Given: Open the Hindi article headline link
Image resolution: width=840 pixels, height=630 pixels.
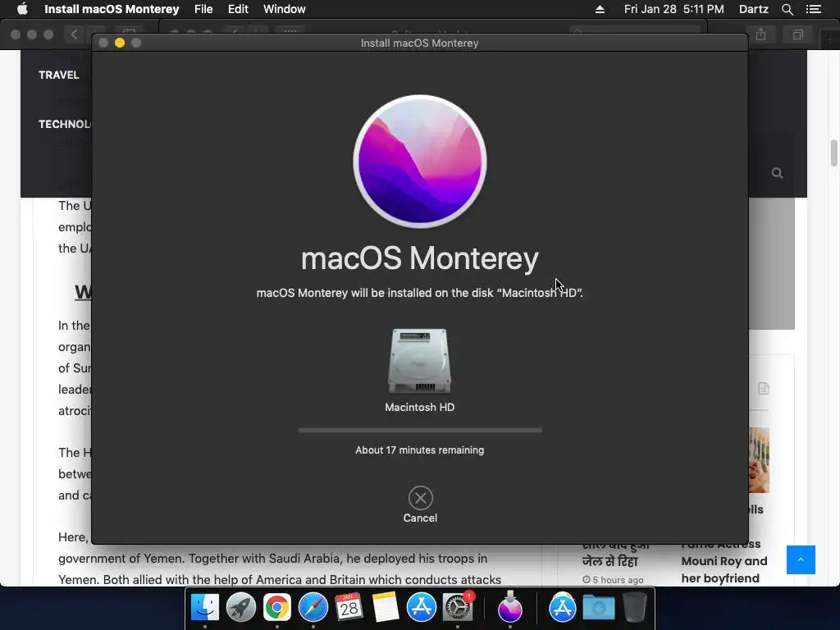Looking at the screenshot, I should (615, 553).
